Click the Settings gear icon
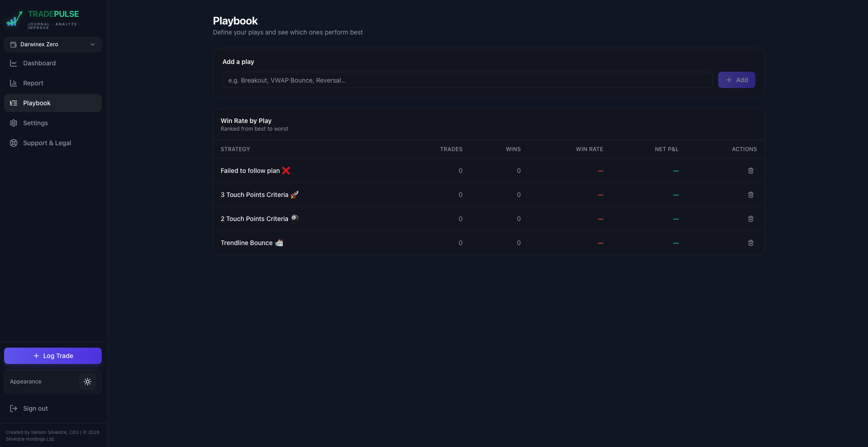868x447 pixels. tap(14, 123)
